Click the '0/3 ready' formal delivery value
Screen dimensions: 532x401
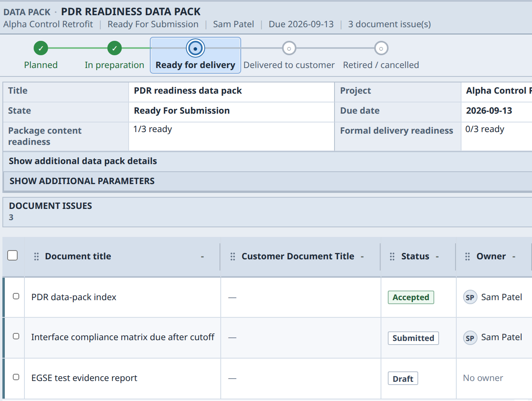pyautogui.click(x=485, y=129)
